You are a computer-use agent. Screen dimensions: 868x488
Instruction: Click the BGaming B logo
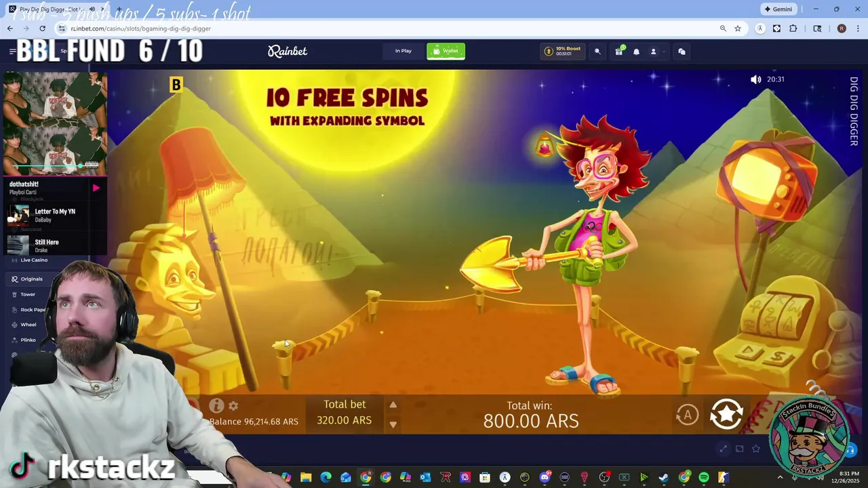176,85
